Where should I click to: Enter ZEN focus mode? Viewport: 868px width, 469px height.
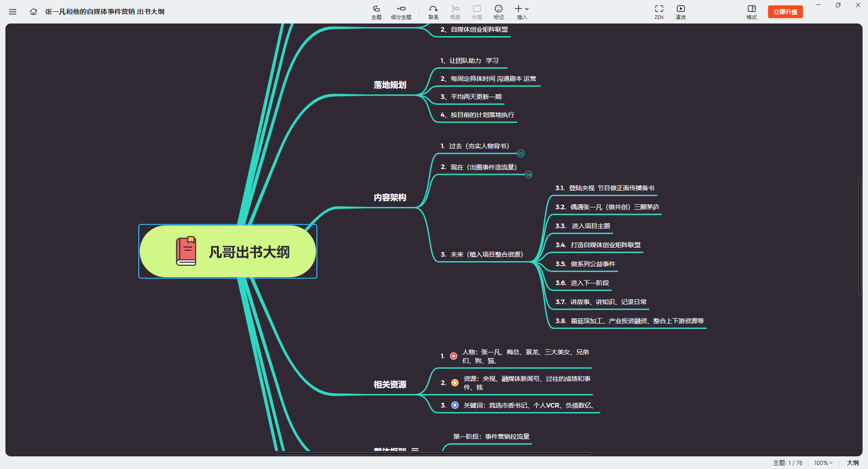(658, 11)
